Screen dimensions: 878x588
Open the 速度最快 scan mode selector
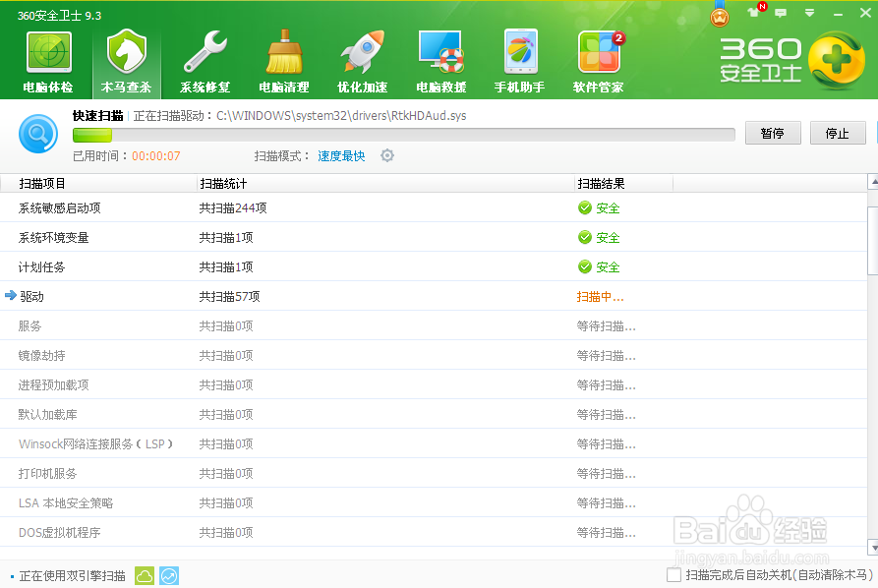(x=339, y=155)
